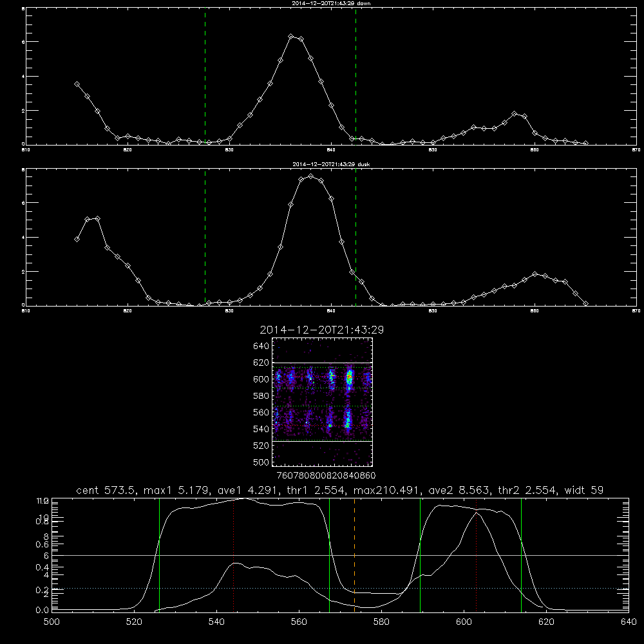The image size is (644, 644).
Task: Click the bottom plot x-axis label 560
Action: tap(299, 622)
